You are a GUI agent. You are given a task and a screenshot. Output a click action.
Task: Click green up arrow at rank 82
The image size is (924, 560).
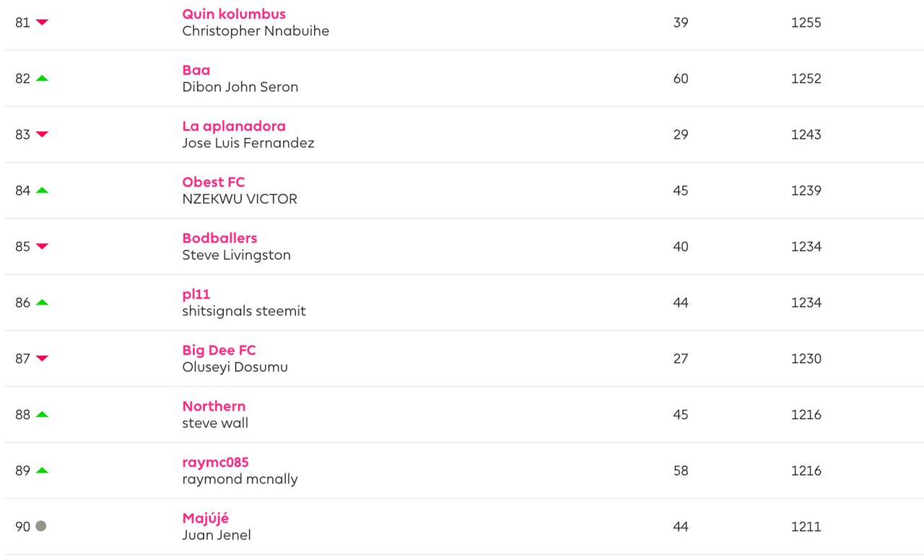click(x=42, y=78)
